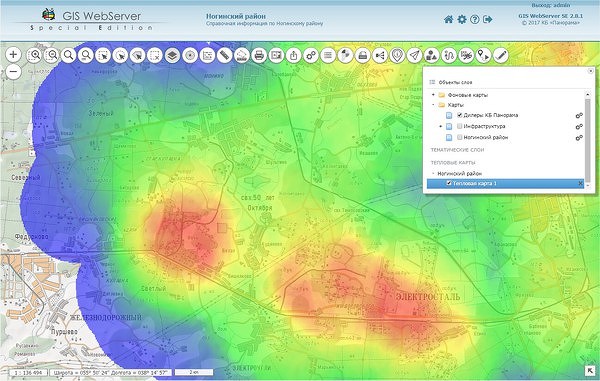Open settings gears for Дилеры КБ Панорама
Image resolution: width=600 pixels, height=381 pixels.
click(579, 116)
